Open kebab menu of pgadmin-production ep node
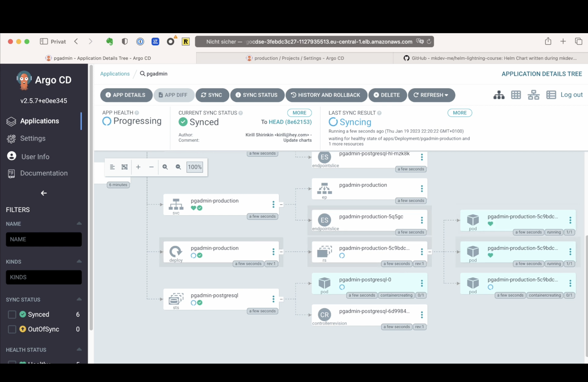The width and height of the screenshot is (588, 382). (422, 189)
